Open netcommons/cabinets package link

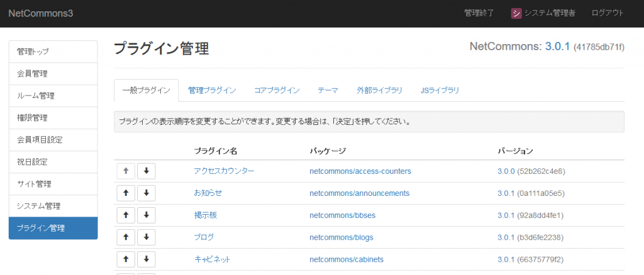pyautogui.click(x=347, y=259)
